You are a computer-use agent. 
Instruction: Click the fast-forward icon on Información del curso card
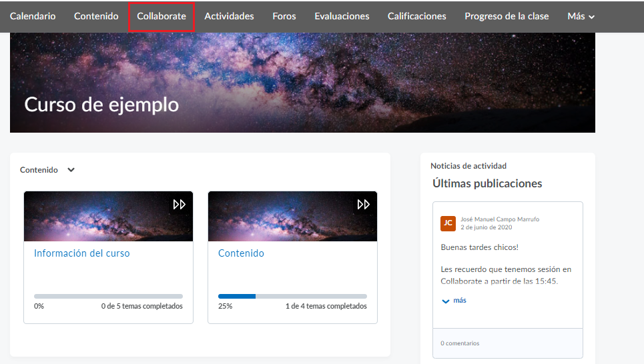[x=179, y=205]
